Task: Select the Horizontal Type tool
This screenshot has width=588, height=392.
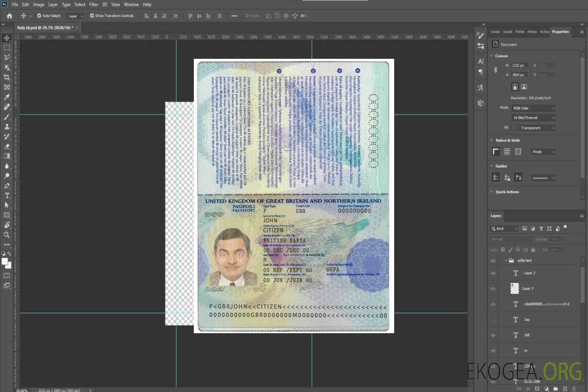Action: 7,195
